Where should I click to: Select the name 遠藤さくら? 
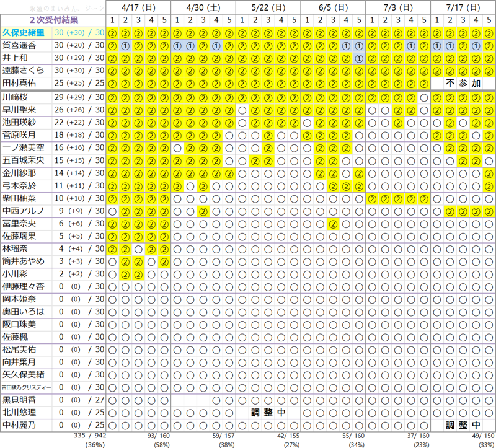point(24,71)
